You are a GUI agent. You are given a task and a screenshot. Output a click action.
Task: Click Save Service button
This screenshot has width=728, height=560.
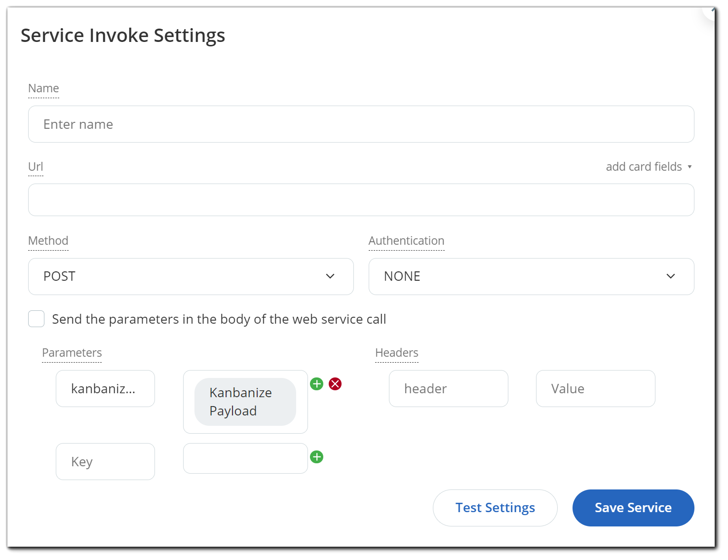point(633,508)
